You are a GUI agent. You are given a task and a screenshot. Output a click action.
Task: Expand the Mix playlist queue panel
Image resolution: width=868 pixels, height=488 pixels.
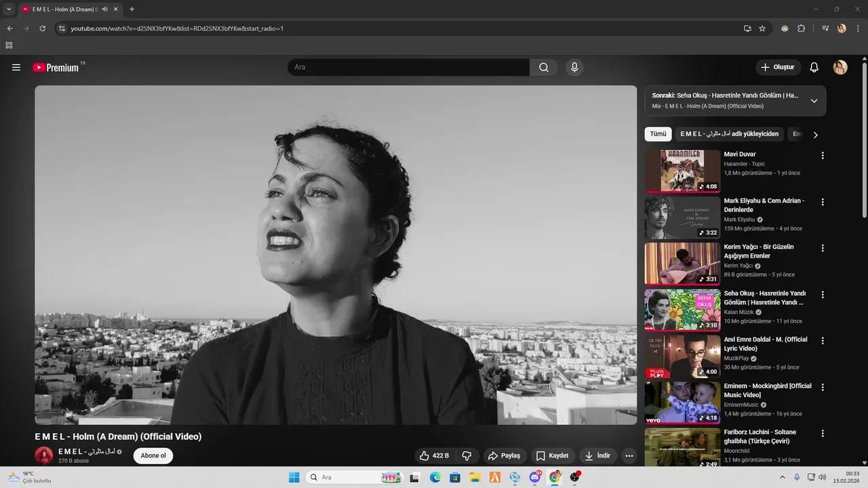click(814, 101)
